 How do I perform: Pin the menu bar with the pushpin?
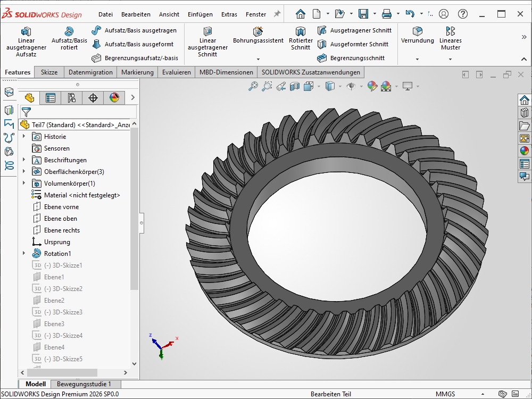click(x=277, y=14)
